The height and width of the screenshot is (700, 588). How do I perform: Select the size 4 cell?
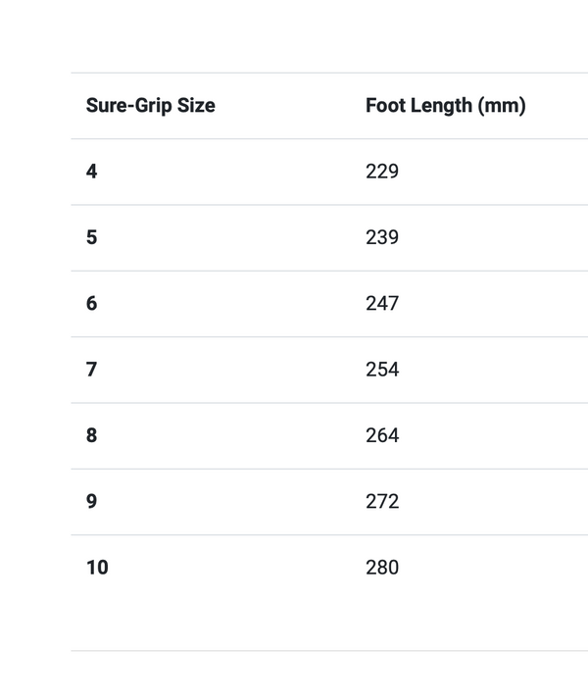point(92,172)
